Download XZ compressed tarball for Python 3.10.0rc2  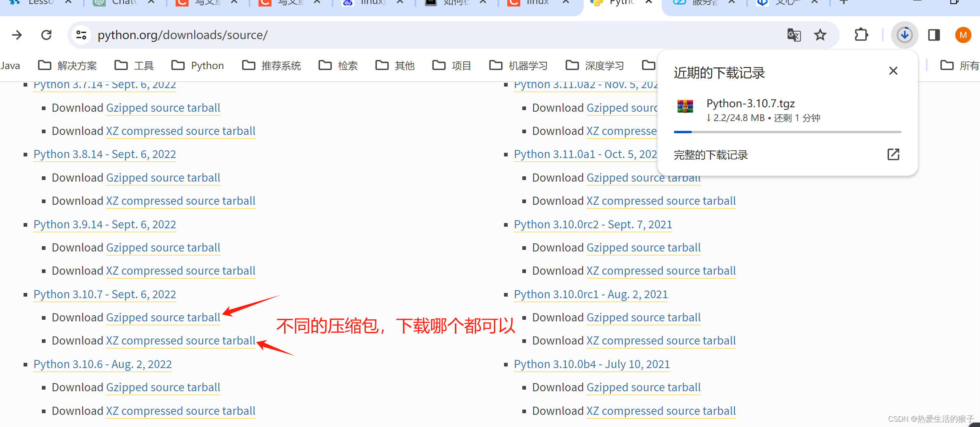tap(661, 271)
